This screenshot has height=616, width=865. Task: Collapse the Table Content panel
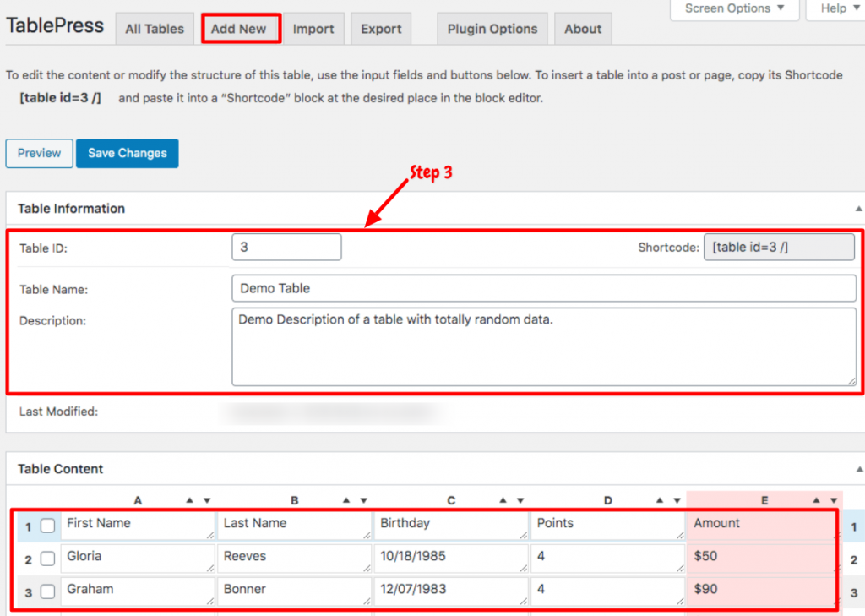pyautogui.click(x=859, y=469)
